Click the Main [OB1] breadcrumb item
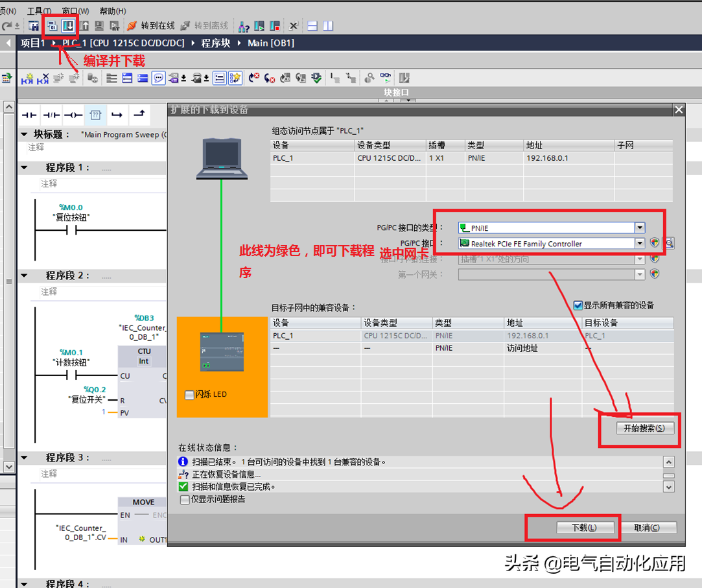This screenshot has height=588, width=702. click(271, 43)
